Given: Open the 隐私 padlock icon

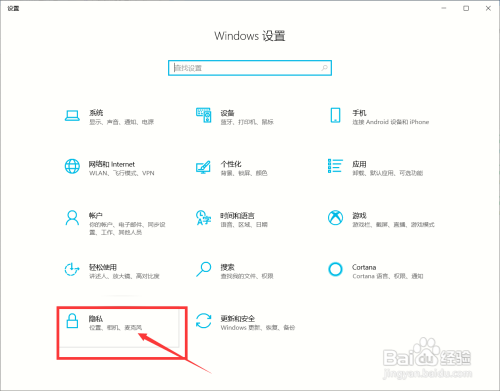Looking at the screenshot, I should [72, 321].
